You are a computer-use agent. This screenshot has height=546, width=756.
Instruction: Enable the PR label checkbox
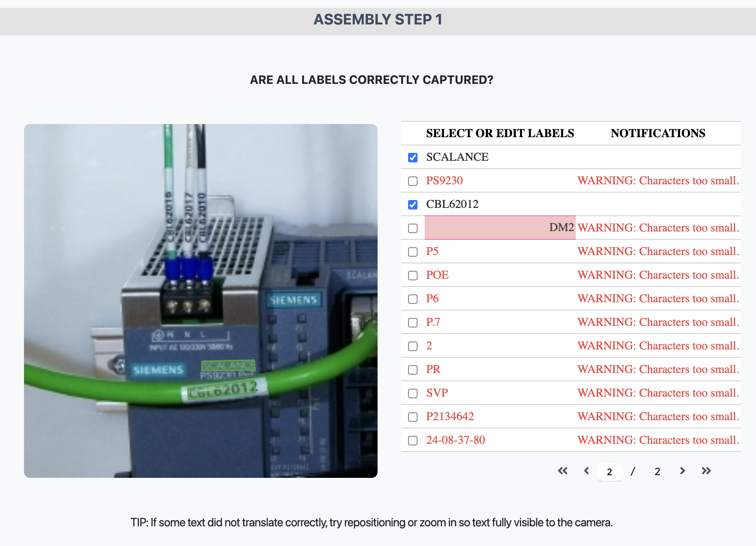(x=412, y=370)
